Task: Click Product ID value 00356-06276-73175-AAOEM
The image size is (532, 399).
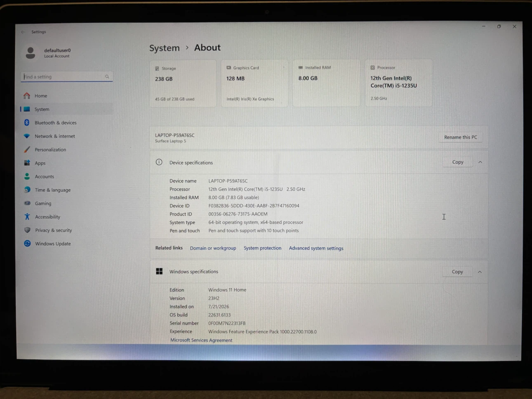Action: [238, 214]
